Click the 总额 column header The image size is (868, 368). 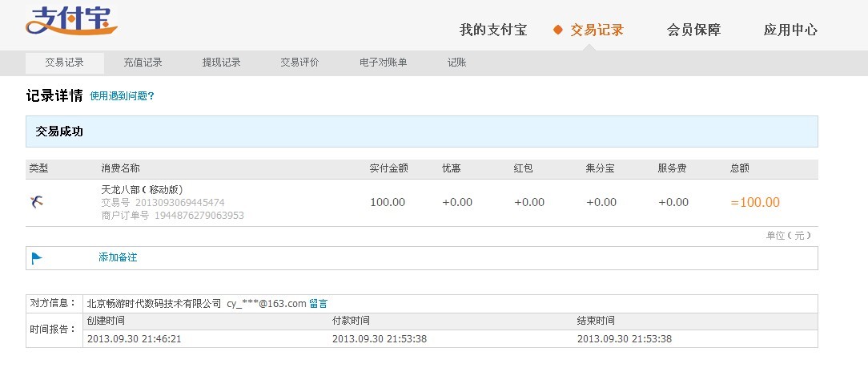pyautogui.click(x=740, y=168)
